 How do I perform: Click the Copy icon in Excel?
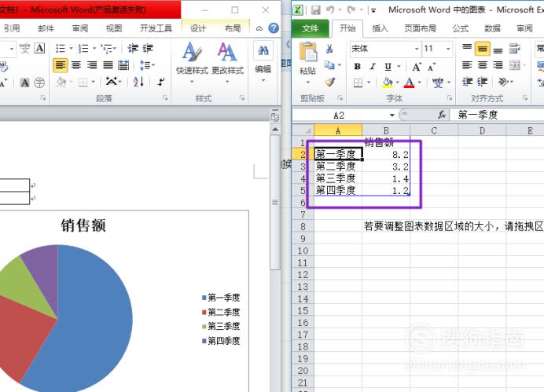[x=329, y=65]
